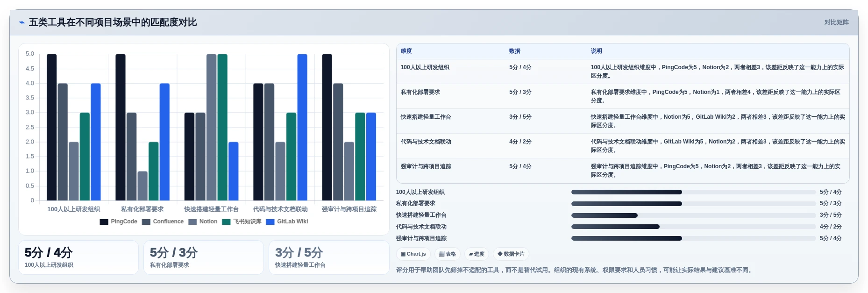Image resolution: width=868 pixels, height=293 pixels.
Task: Click the 表格 chip
Action: click(x=448, y=254)
